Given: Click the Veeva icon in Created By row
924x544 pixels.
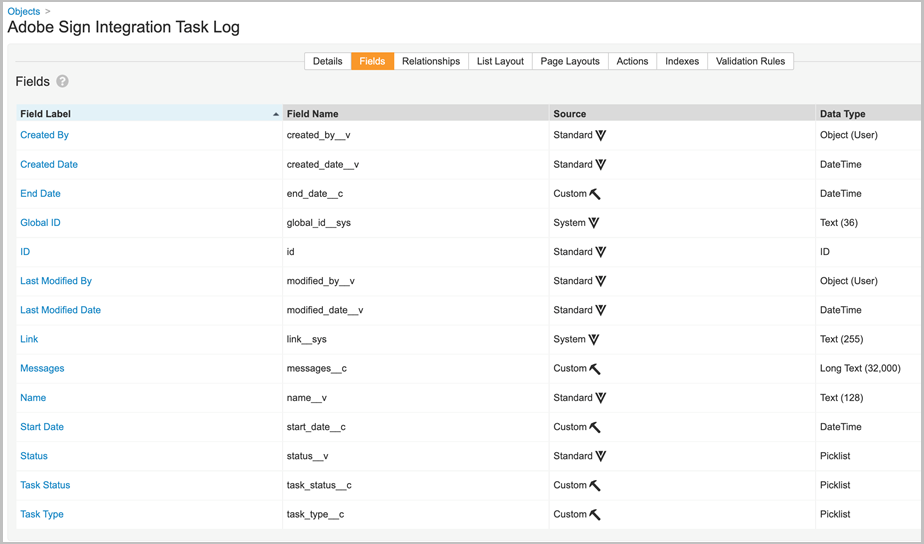Looking at the screenshot, I should click(601, 135).
